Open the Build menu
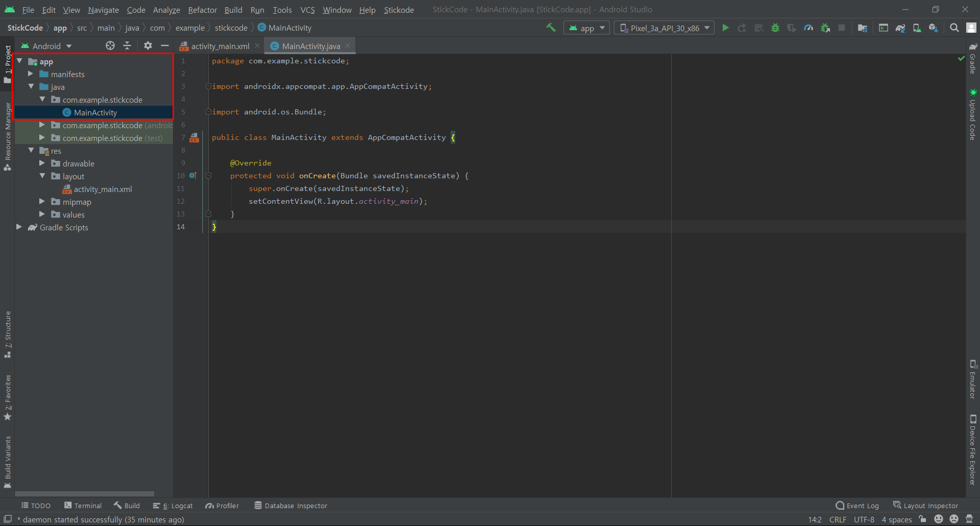Viewport: 980px width, 526px height. (x=233, y=10)
